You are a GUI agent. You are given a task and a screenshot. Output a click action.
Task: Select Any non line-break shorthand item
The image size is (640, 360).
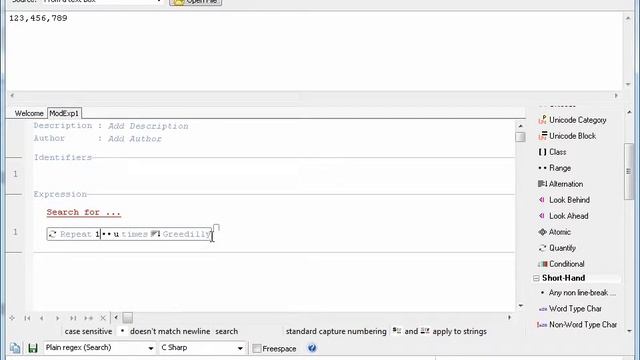(x=577, y=293)
